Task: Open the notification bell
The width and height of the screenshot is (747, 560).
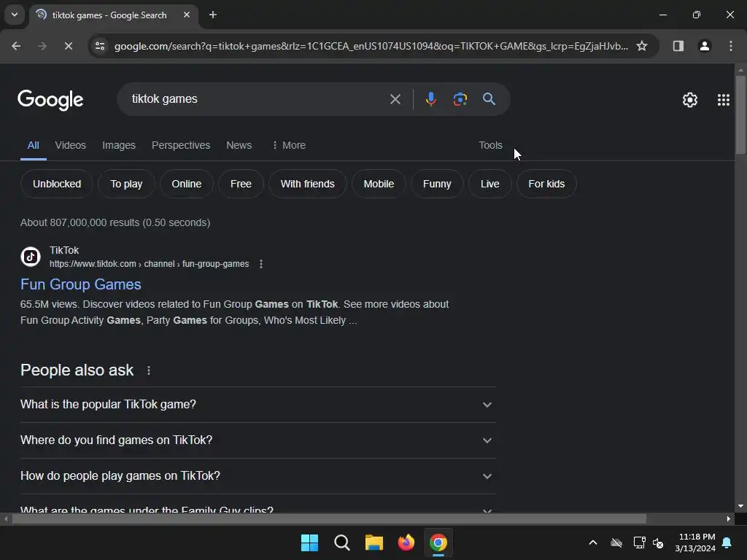Action: [727, 542]
